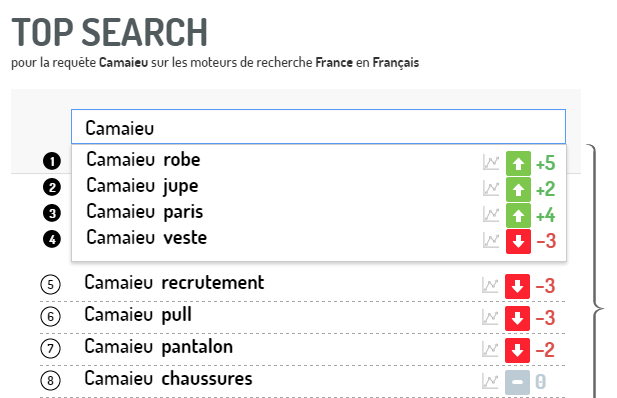The height and width of the screenshot is (398, 617).
Task: Open the Camaieu pull result
Action: (138, 315)
